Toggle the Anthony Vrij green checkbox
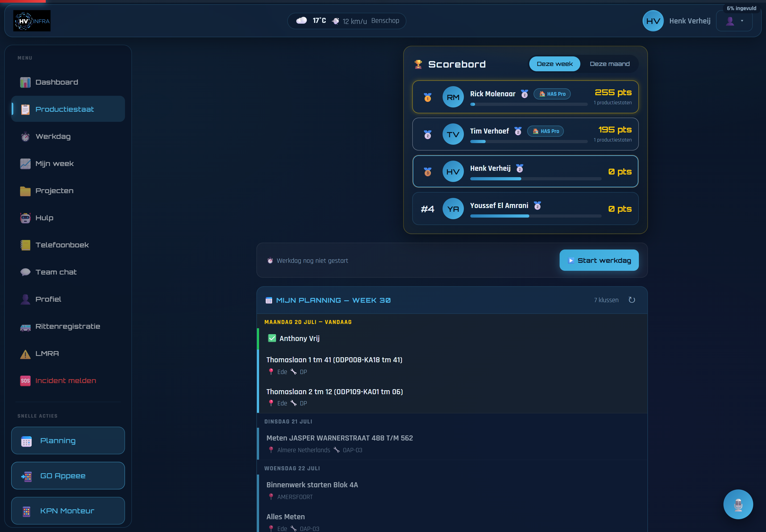This screenshot has width=766, height=532. [272, 338]
